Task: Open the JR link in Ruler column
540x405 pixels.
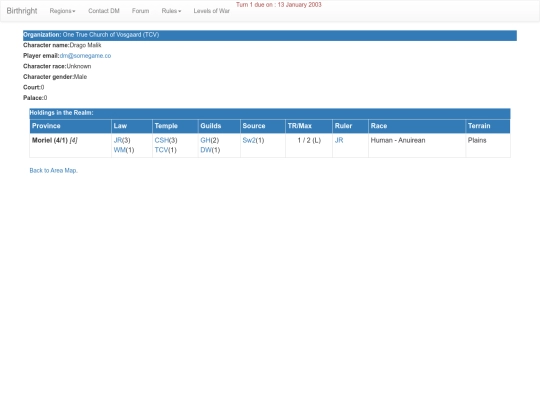Action: (x=339, y=140)
